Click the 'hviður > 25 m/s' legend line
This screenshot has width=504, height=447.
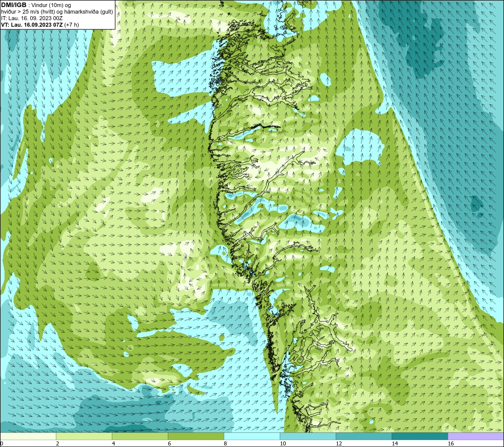57,12
